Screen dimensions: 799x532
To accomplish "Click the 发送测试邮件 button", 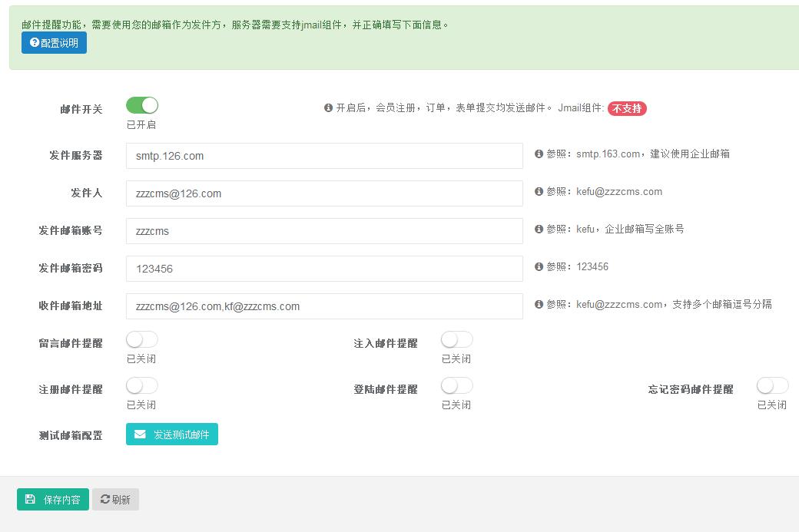I will click(x=171, y=434).
